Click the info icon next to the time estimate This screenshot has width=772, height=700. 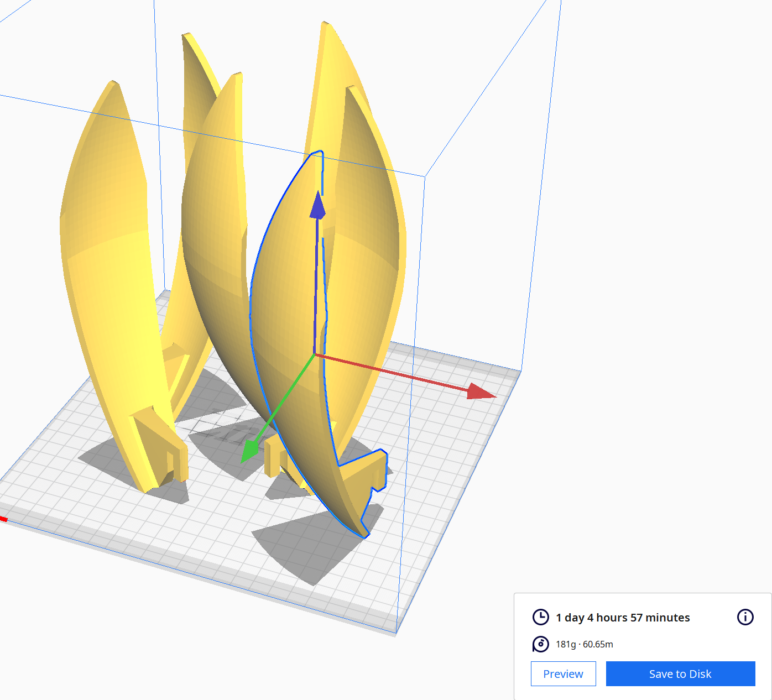[x=745, y=617]
